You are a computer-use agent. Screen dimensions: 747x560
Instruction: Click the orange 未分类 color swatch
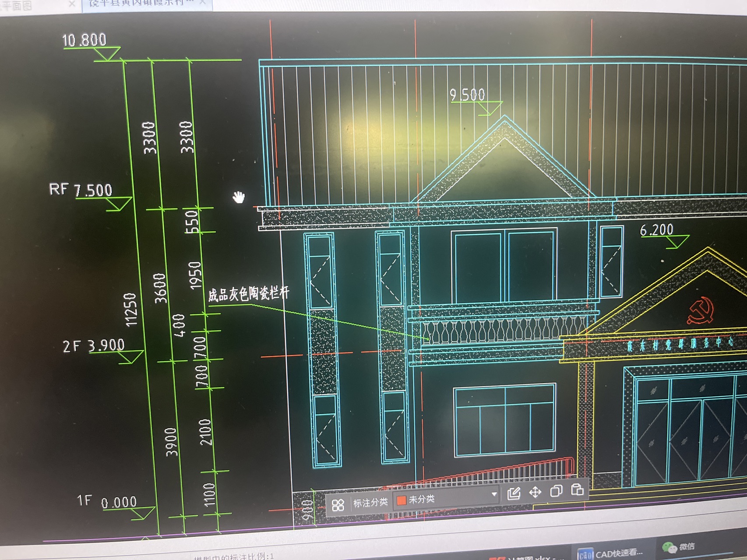pos(401,500)
